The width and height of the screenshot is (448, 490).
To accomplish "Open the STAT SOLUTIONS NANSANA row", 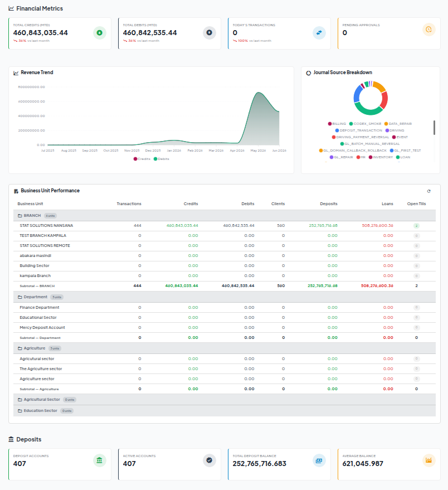I will pos(225,226).
